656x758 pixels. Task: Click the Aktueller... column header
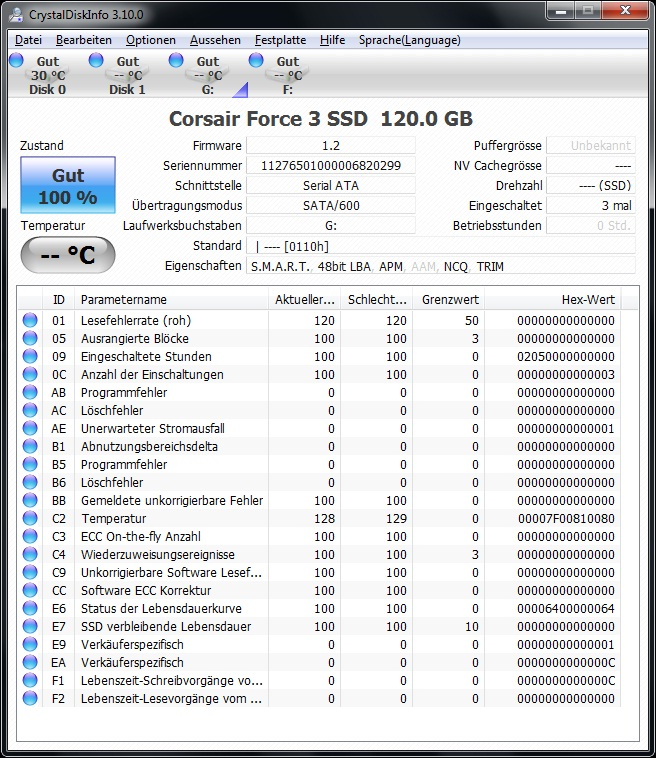pyautogui.click(x=305, y=300)
